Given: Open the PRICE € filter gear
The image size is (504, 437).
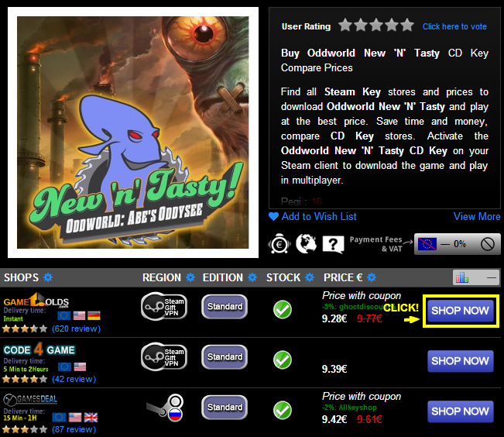Looking at the screenshot, I should tap(372, 277).
